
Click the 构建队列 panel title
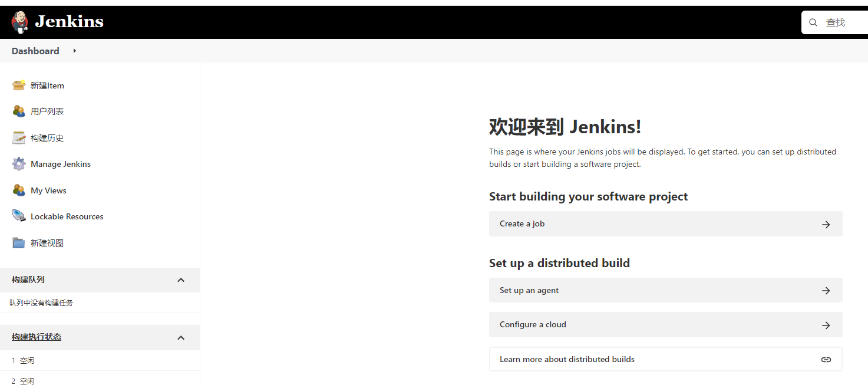coord(28,280)
